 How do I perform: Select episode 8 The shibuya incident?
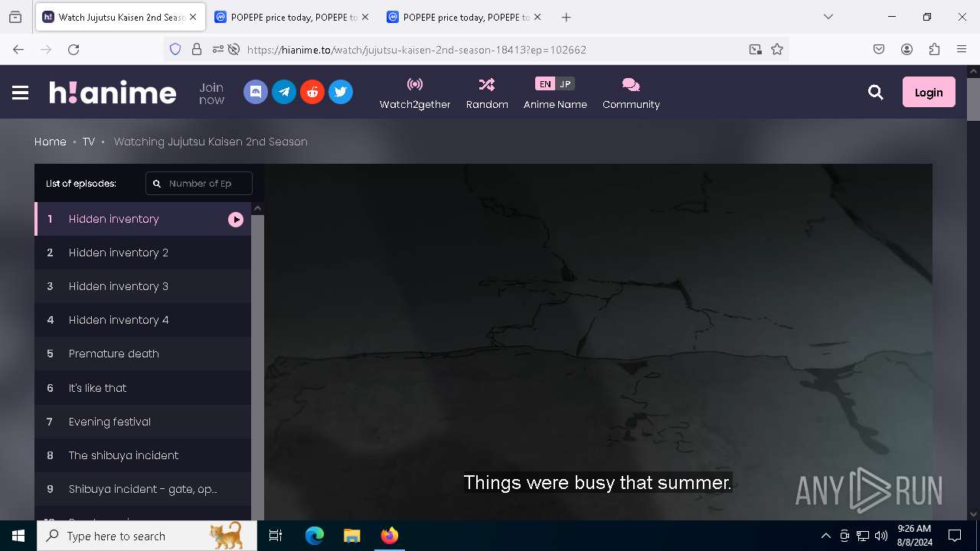point(142,455)
